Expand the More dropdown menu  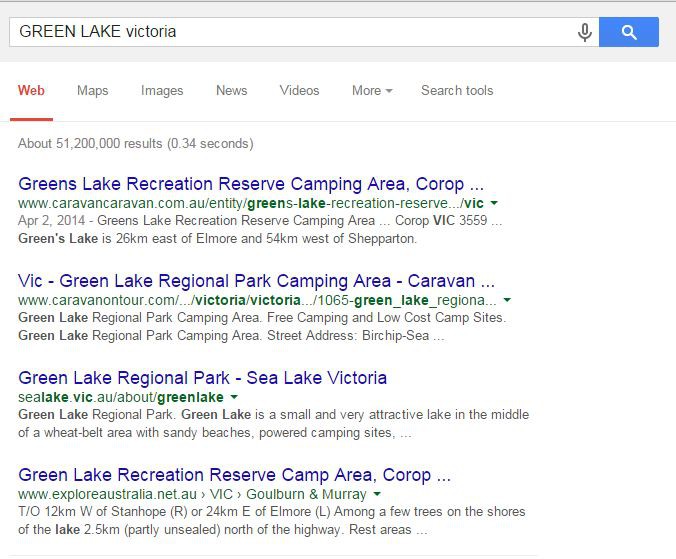pos(371,90)
